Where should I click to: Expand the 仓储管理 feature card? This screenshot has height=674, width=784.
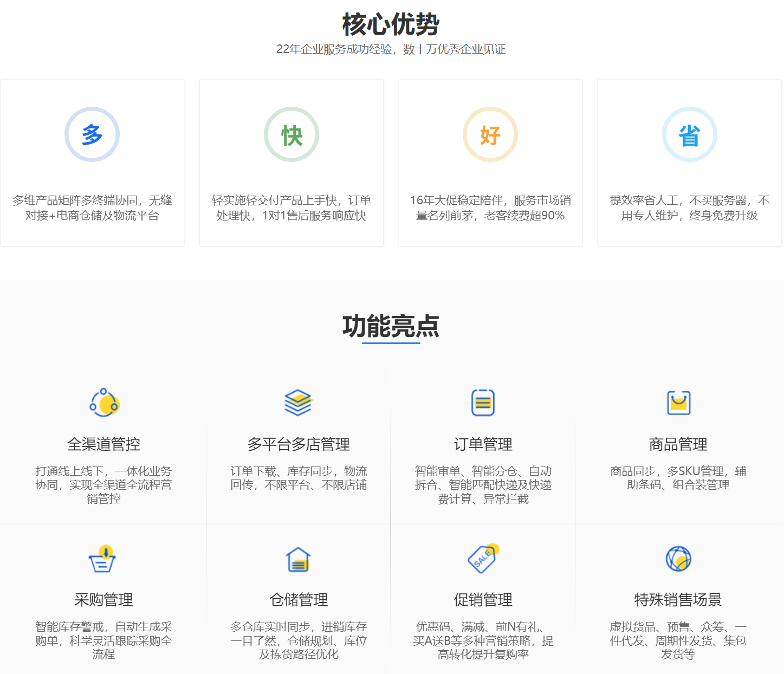[299, 601]
